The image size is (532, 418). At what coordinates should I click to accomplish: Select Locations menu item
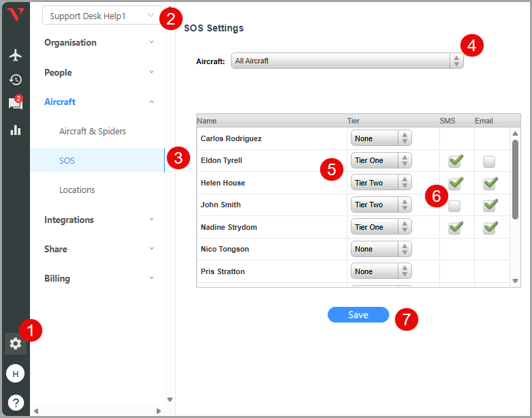click(77, 190)
